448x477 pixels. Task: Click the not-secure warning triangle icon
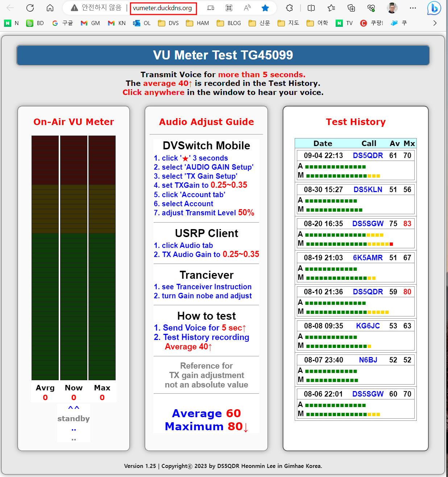pos(74,8)
